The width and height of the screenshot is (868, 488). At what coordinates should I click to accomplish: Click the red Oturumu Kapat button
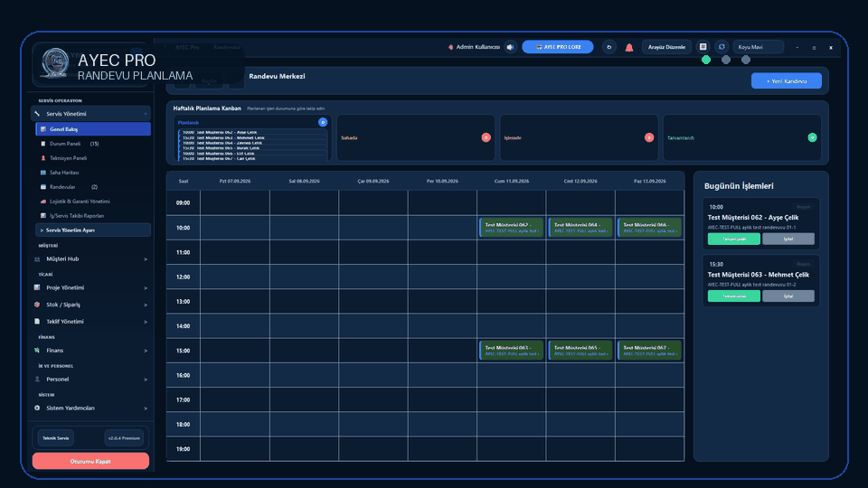(x=90, y=461)
